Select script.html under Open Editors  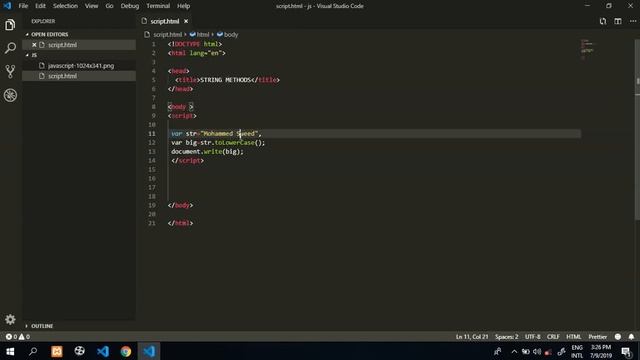tap(79, 45)
